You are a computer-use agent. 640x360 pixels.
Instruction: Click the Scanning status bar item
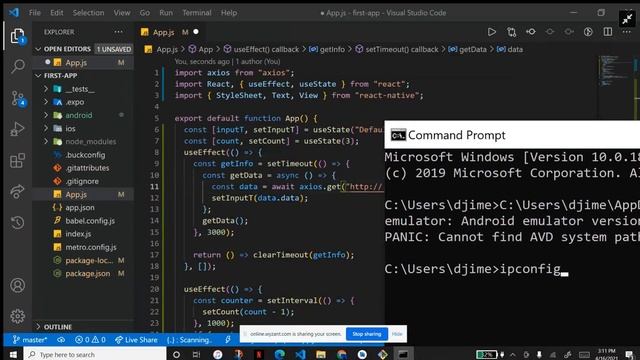pos(189,340)
